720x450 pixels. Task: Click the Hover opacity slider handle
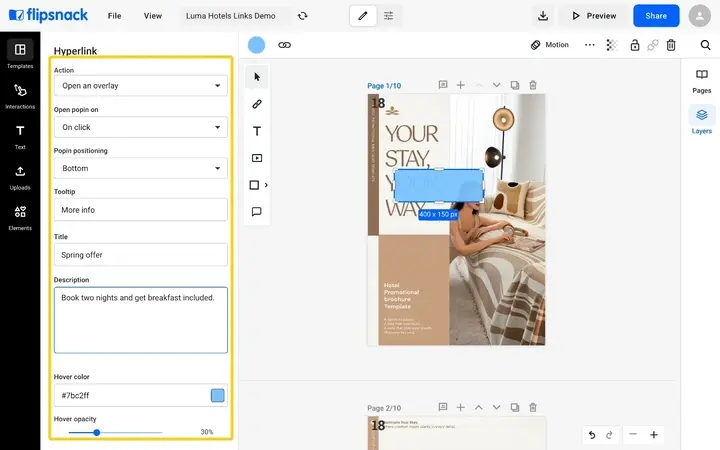coord(96,432)
